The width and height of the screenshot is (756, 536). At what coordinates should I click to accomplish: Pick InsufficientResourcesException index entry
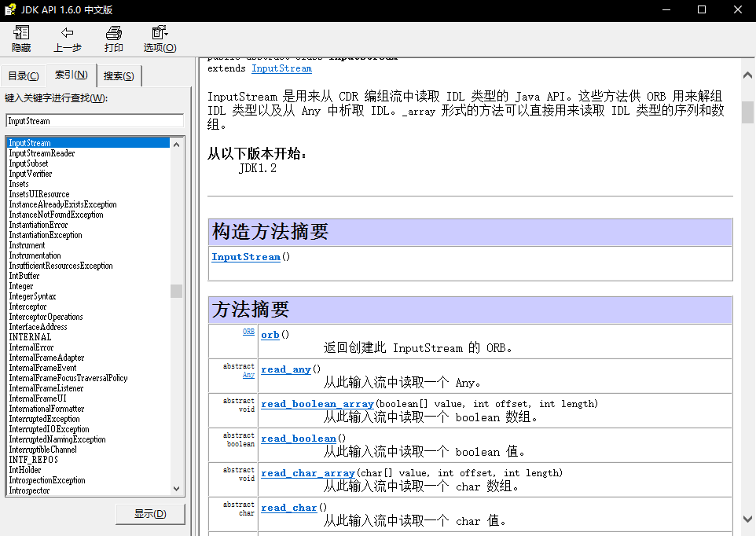(61, 266)
